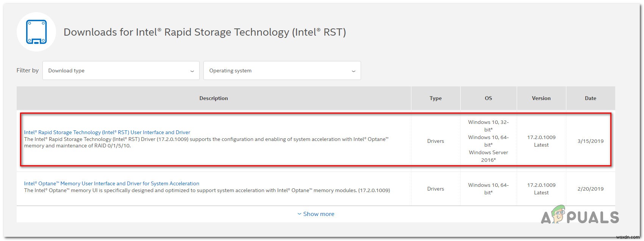The image size is (644, 241).
Task: Click the 3/15/2019 date cell
Action: click(x=590, y=141)
